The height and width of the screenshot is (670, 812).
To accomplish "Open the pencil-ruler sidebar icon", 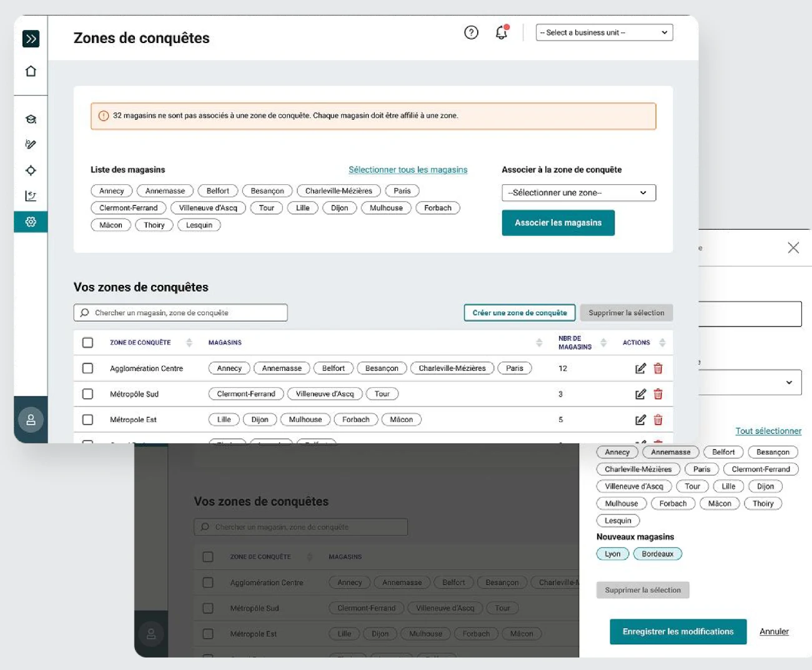I will (x=31, y=144).
